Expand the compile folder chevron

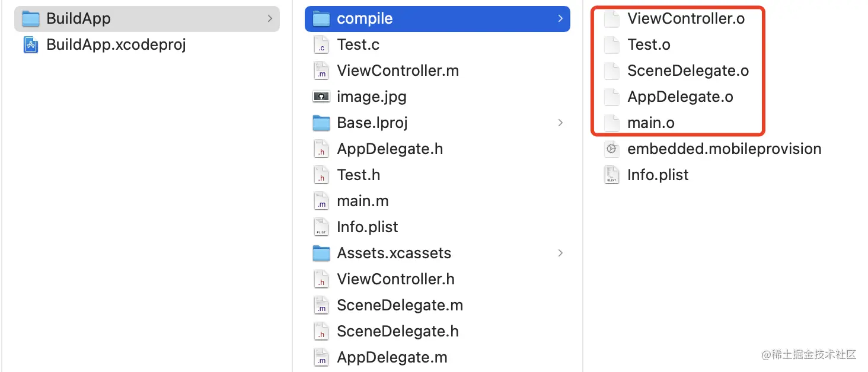point(560,18)
